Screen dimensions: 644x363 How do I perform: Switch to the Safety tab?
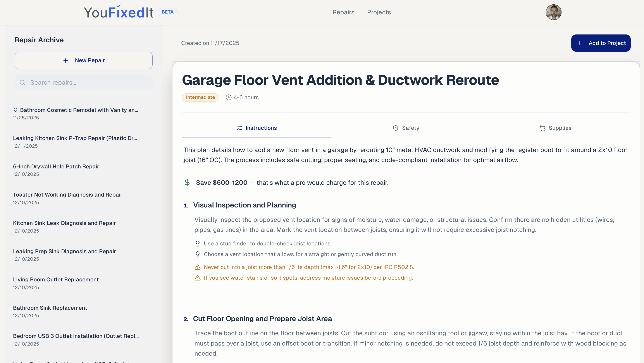click(406, 128)
